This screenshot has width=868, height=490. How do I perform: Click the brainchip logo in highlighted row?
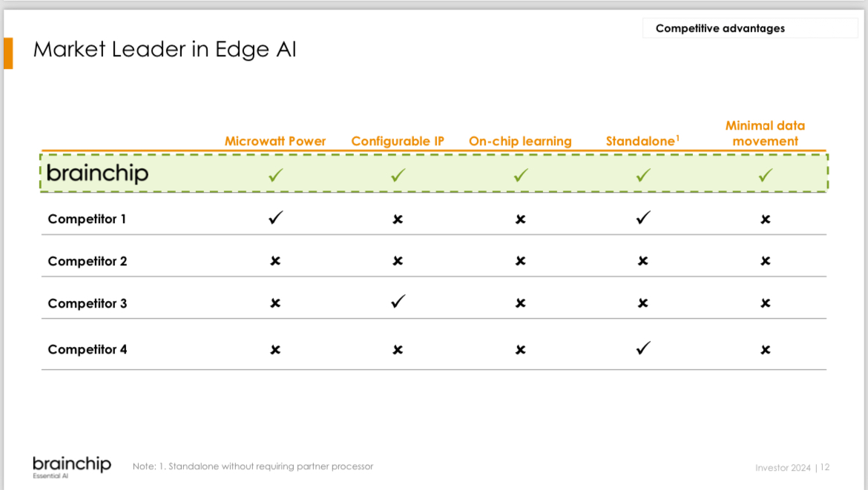(97, 173)
